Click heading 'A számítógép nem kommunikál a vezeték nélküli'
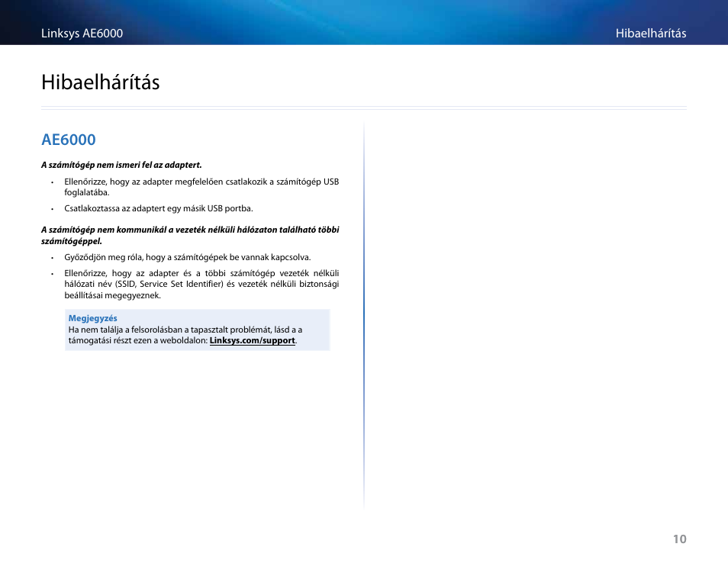728x563 pixels. (190, 235)
